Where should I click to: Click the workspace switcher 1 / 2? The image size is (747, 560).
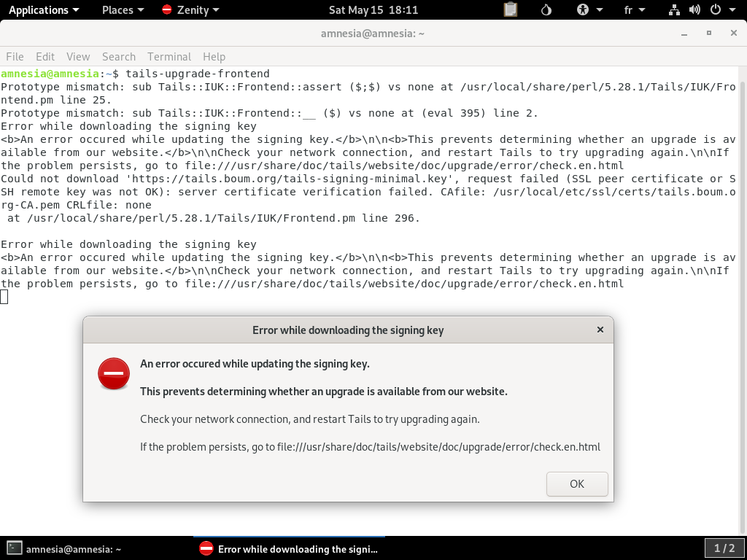click(x=724, y=548)
